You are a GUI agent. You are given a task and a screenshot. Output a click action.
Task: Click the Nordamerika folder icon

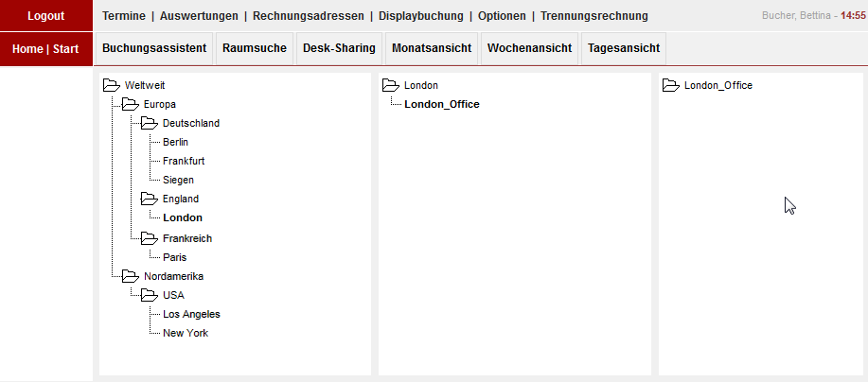(x=131, y=276)
